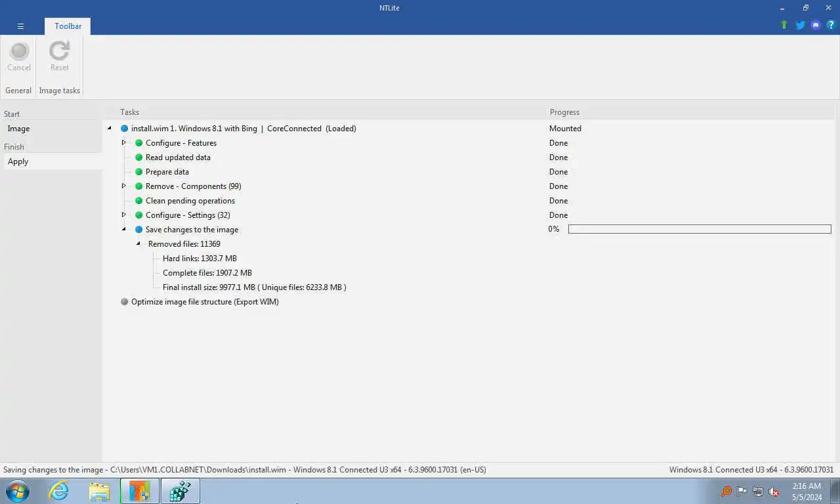Click green dot beside Clean pending operations
This screenshot has height=504, width=840.
pos(139,201)
